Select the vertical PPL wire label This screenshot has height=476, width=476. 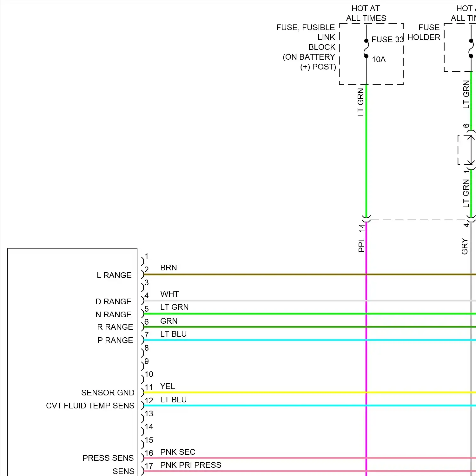tap(361, 245)
